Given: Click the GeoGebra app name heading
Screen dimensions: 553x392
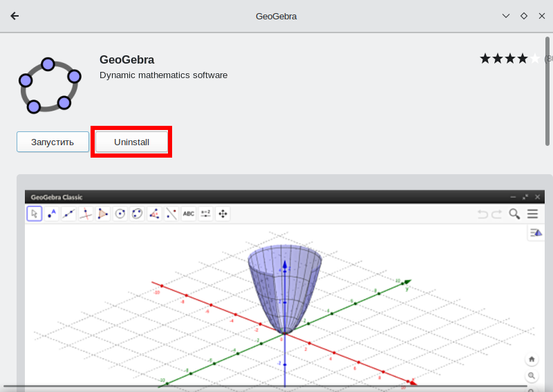Looking at the screenshot, I should tap(127, 59).
